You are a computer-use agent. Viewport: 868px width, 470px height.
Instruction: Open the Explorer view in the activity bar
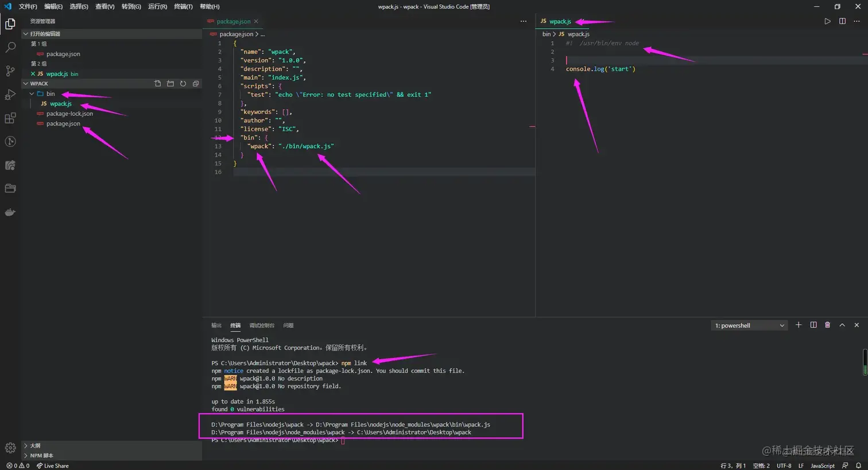pyautogui.click(x=10, y=24)
